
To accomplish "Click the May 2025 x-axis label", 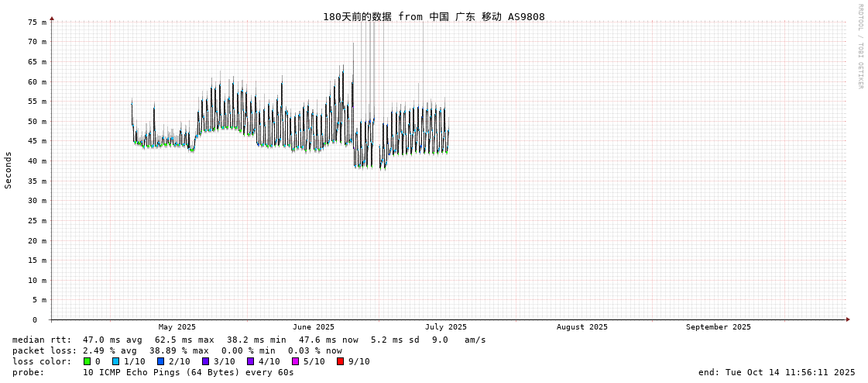I will [177, 327].
